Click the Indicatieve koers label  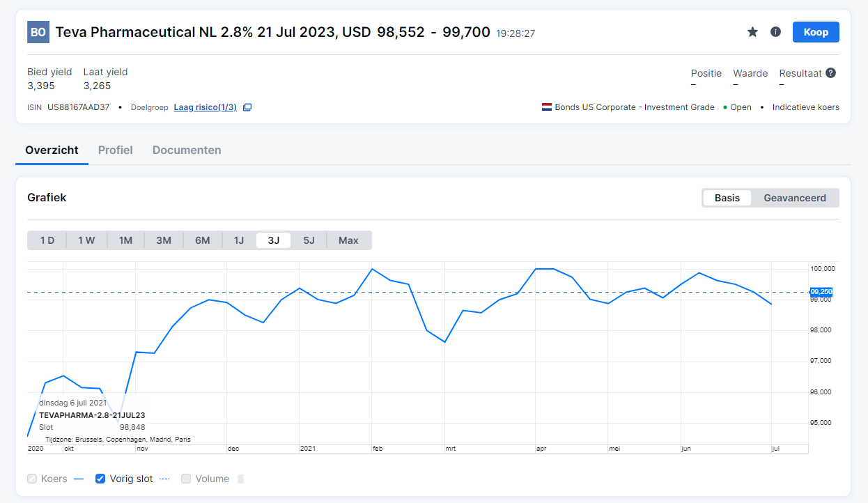pyautogui.click(x=806, y=107)
